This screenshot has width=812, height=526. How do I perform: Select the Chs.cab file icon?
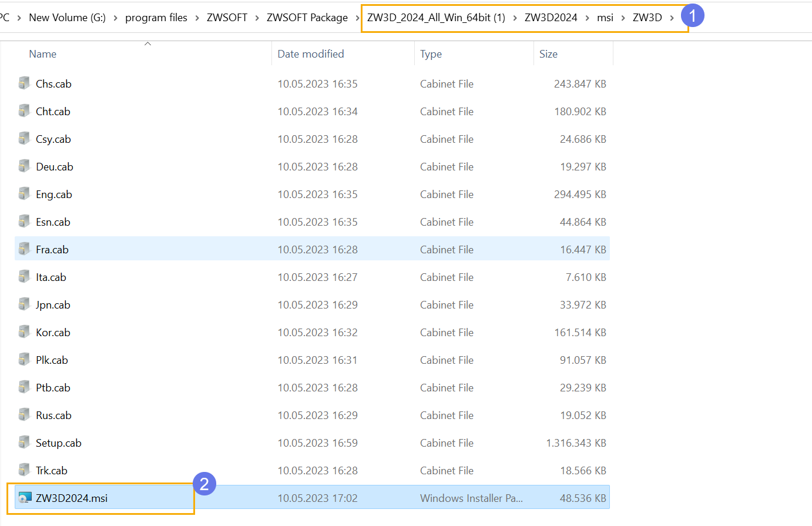point(24,83)
